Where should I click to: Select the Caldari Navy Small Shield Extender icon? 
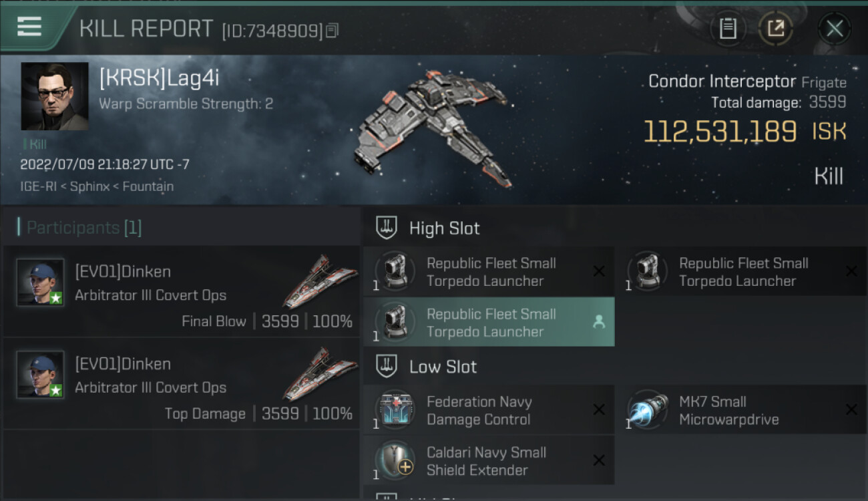click(x=395, y=461)
